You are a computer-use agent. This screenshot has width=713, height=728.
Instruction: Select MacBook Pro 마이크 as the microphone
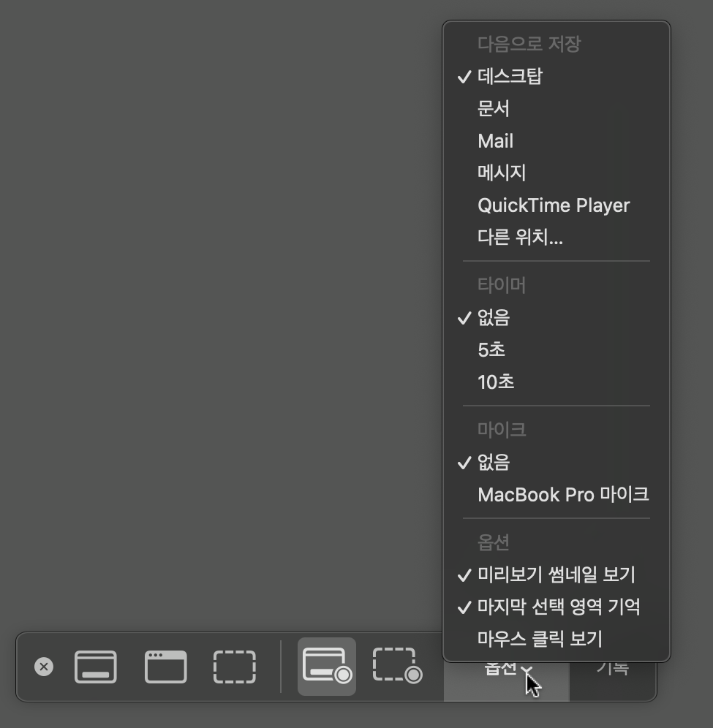click(x=557, y=494)
